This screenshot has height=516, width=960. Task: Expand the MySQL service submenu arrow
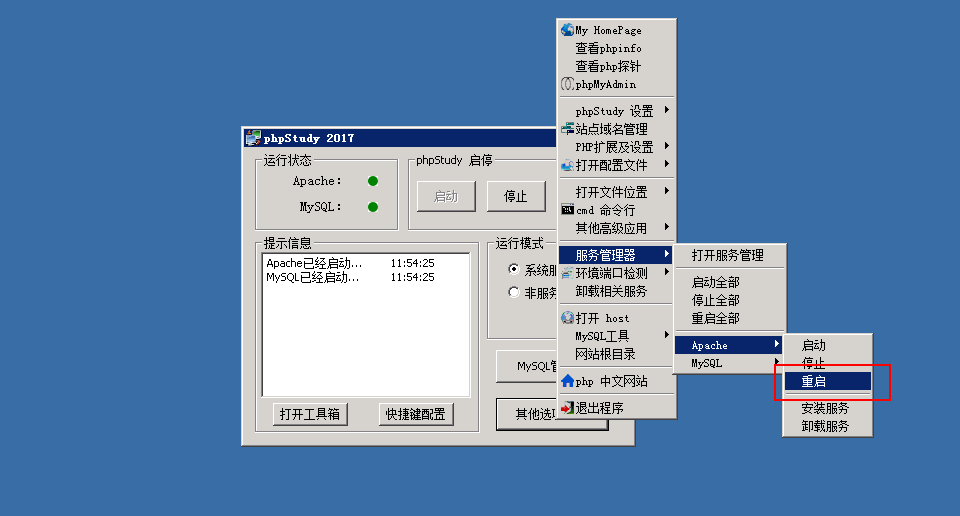(x=776, y=363)
